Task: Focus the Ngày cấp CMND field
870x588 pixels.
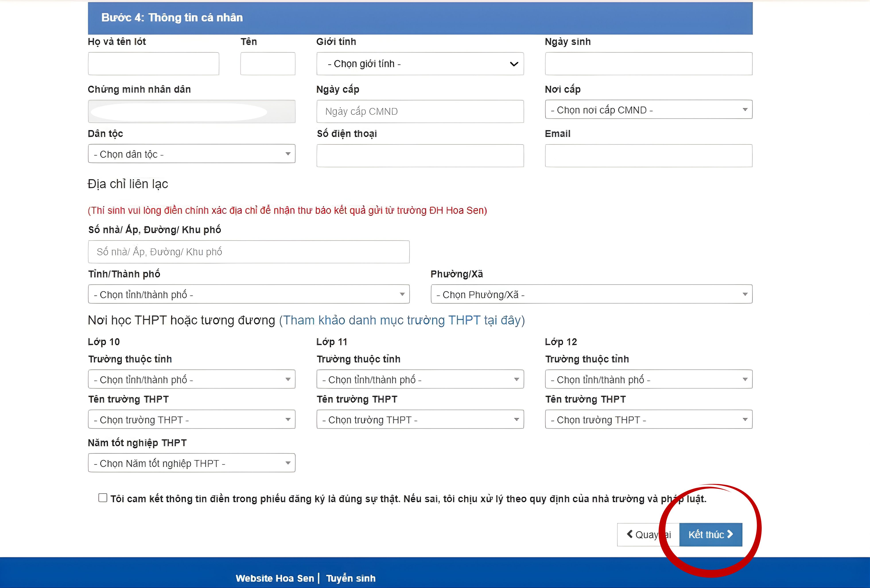Action: click(x=420, y=111)
